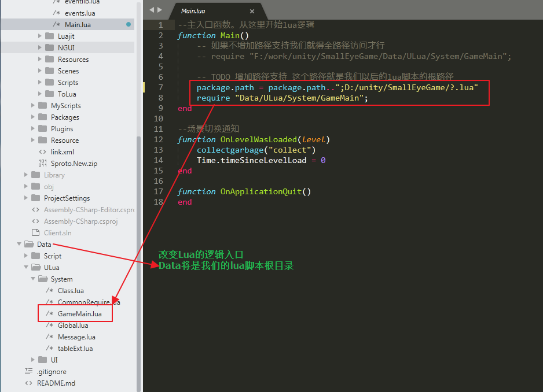Click line number 12 in gutter

[x=158, y=139]
